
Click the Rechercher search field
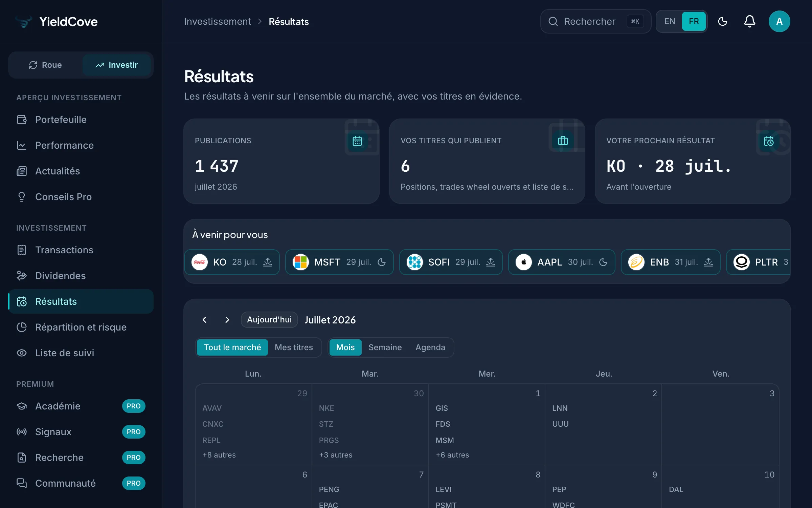pos(595,21)
